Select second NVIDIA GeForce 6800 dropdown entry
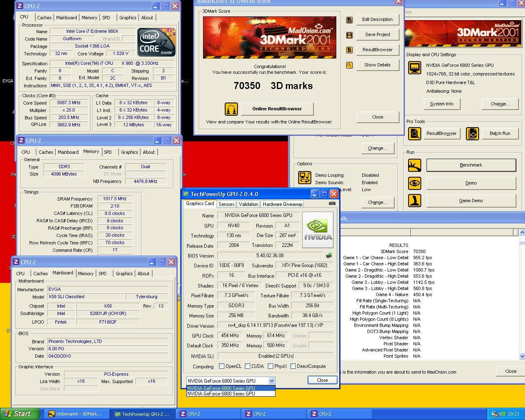This screenshot has width=525, height=420. point(231,394)
